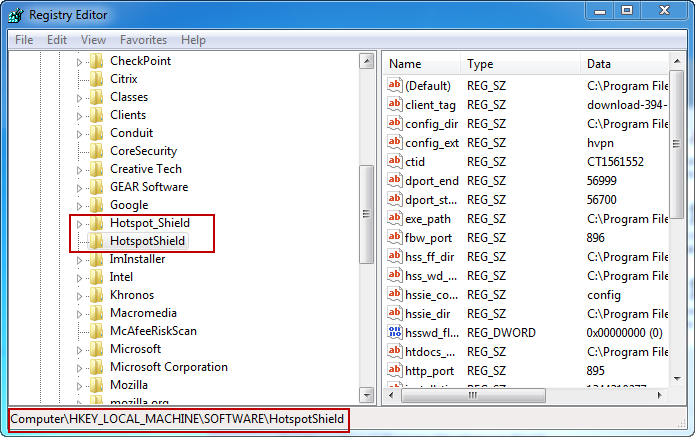
Task: Select the htdocs_... value name
Action: [430, 352]
